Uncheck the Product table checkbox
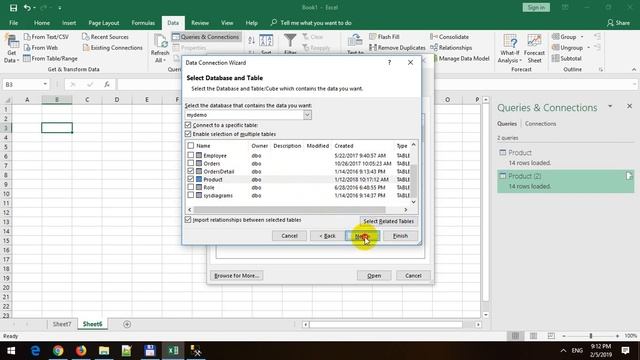This screenshot has width=640, height=360. (191, 179)
